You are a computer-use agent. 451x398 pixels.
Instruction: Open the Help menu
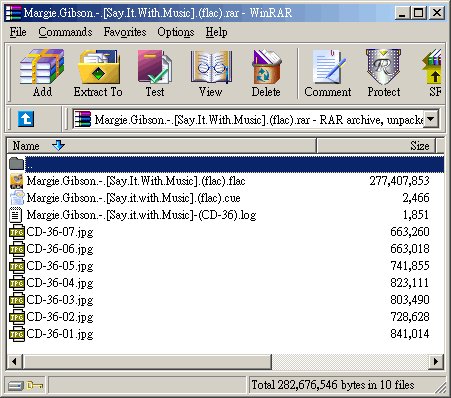(216, 32)
